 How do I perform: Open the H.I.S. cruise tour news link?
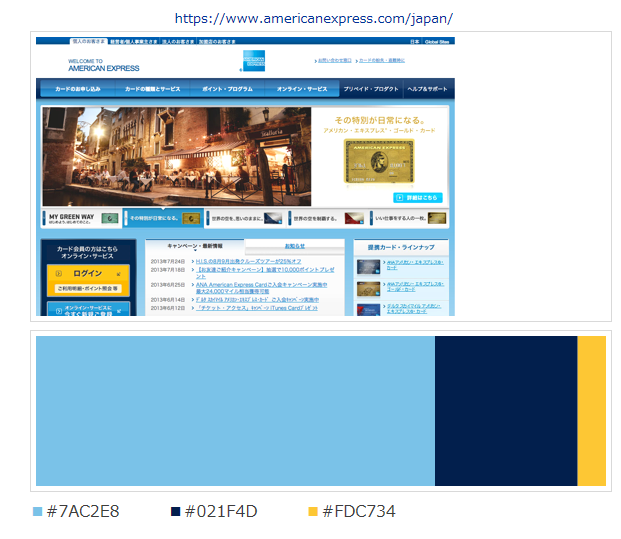(248, 261)
